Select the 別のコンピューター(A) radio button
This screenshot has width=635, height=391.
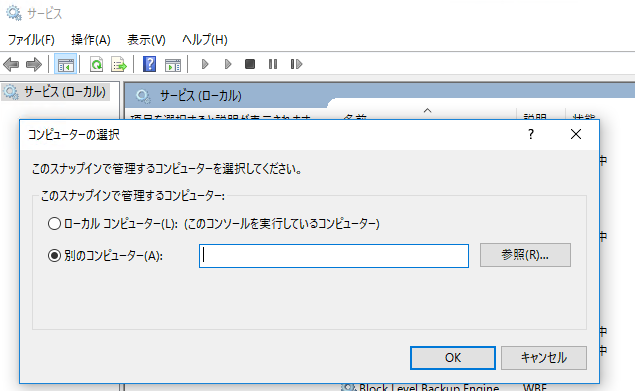[54, 256]
